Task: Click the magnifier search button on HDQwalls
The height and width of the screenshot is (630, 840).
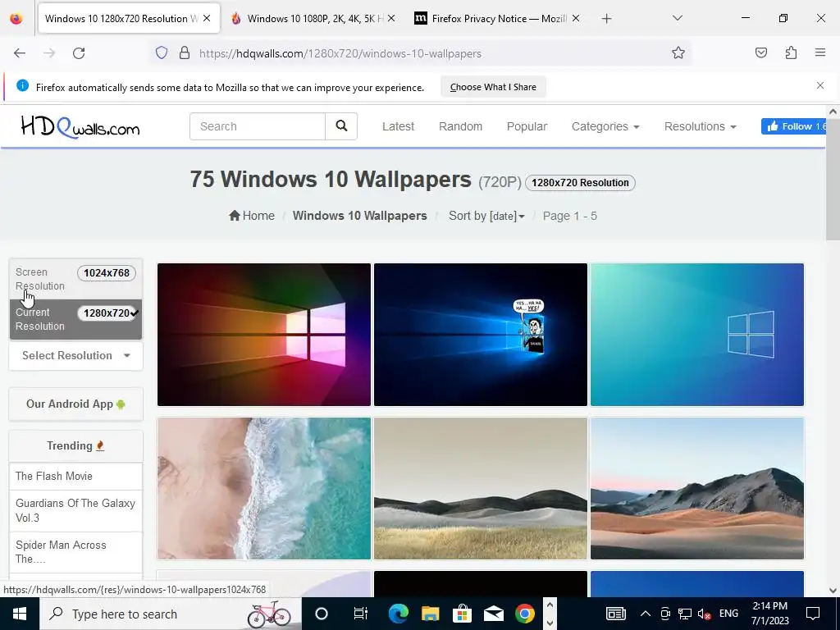Action: (341, 126)
